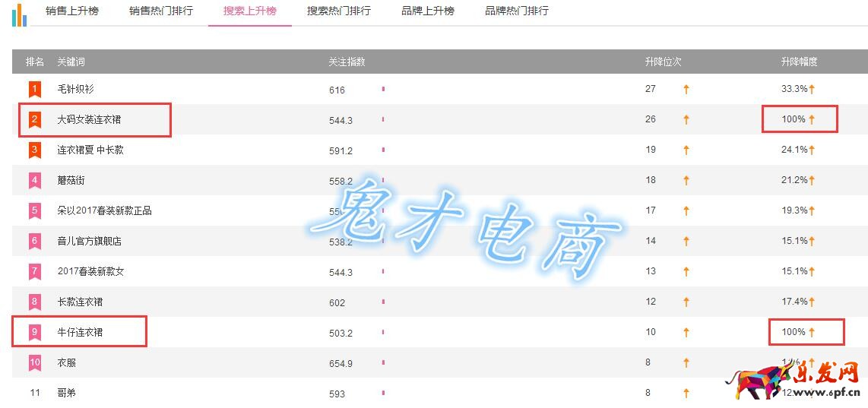Open the 销售热门排行 tab
The image size is (868, 408).
pyautogui.click(x=161, y=11)
